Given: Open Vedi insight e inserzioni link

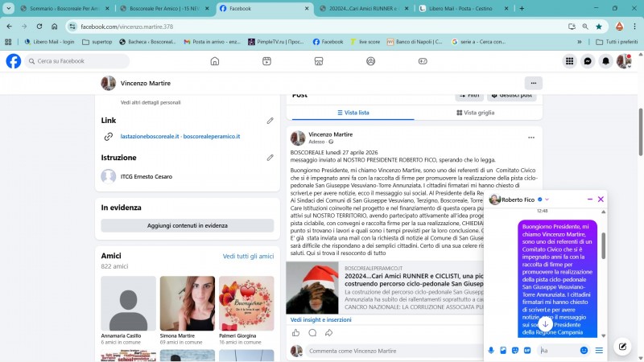Looking at the screenshot, I should [x=320, y=319].
